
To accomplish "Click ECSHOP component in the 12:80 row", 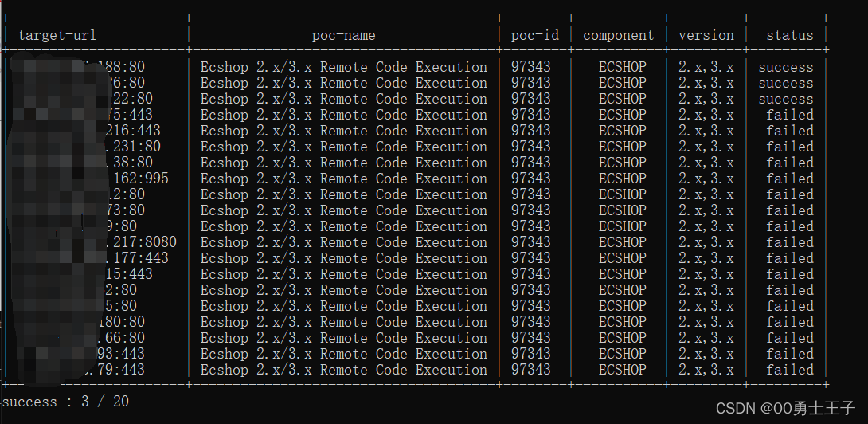I will point(623,194).
